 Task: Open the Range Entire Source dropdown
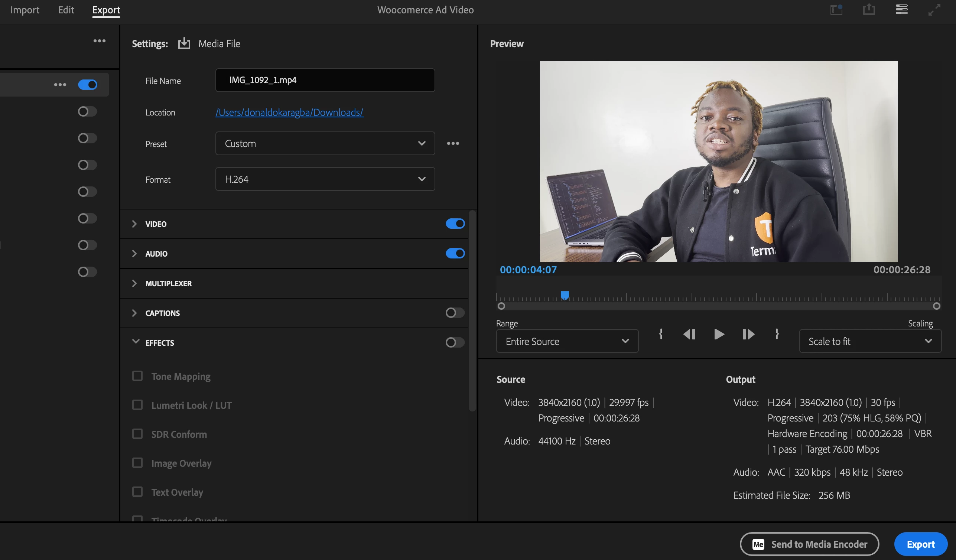(567, 341)
